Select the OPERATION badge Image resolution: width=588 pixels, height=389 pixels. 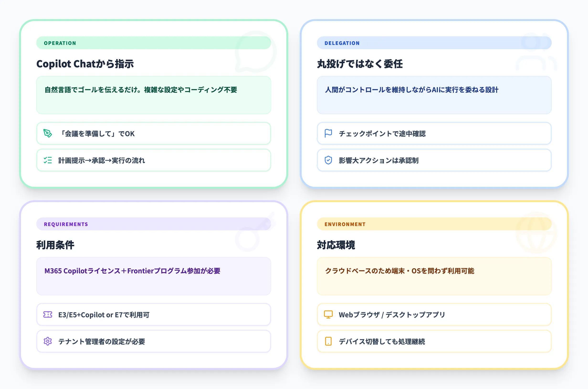click(x=60, y=43)
